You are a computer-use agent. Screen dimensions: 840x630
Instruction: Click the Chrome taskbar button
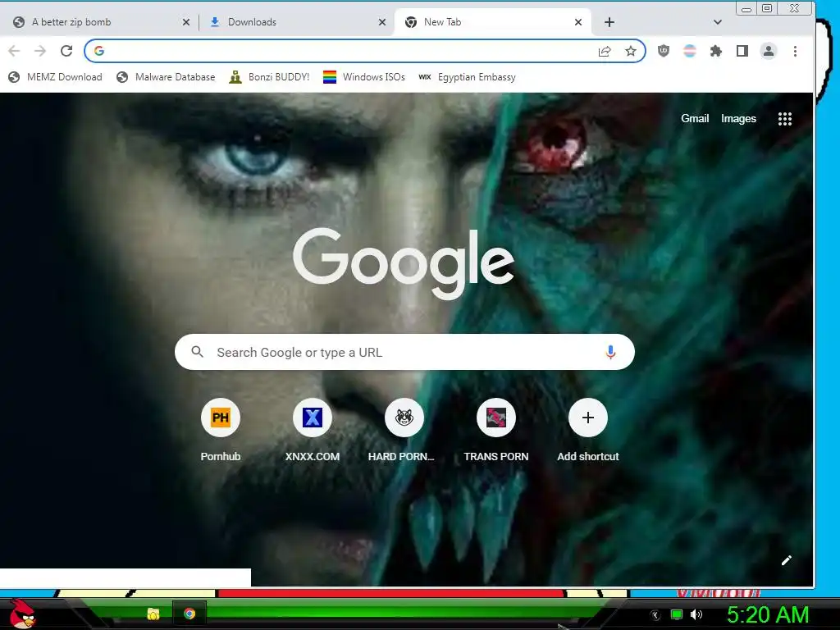tap(189, 614)
